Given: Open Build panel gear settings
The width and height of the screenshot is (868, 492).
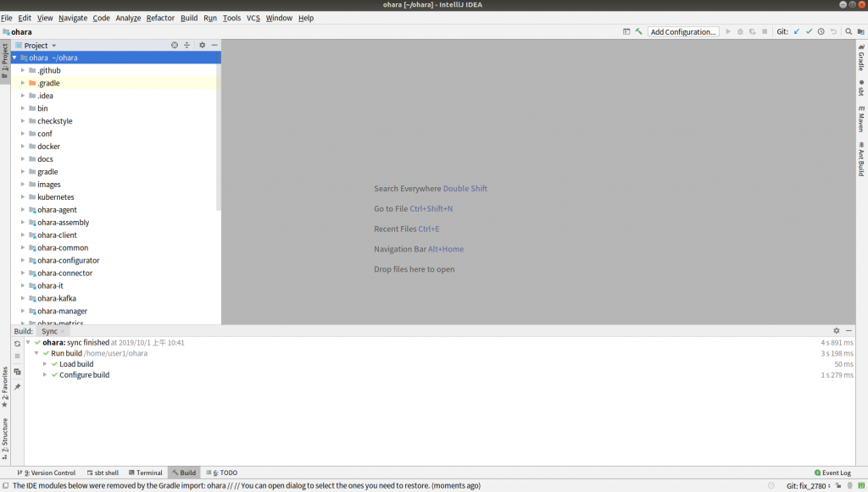Looking at the screenshot, I should (837, 330).
